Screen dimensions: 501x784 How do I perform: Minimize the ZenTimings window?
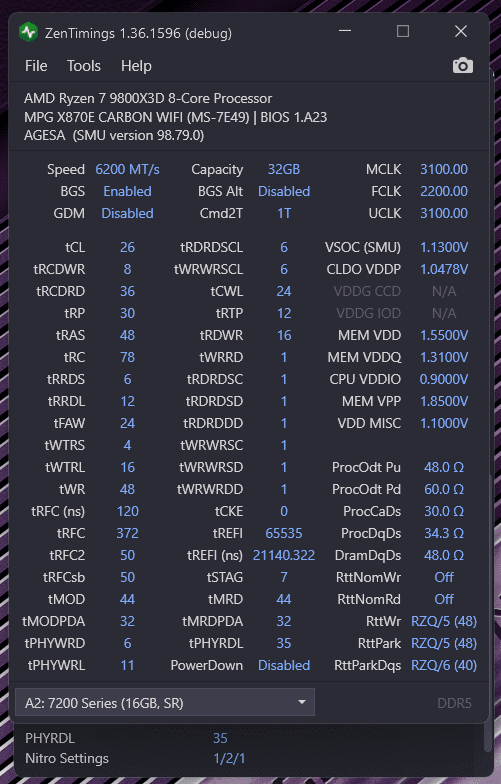(x=345, y=31)
